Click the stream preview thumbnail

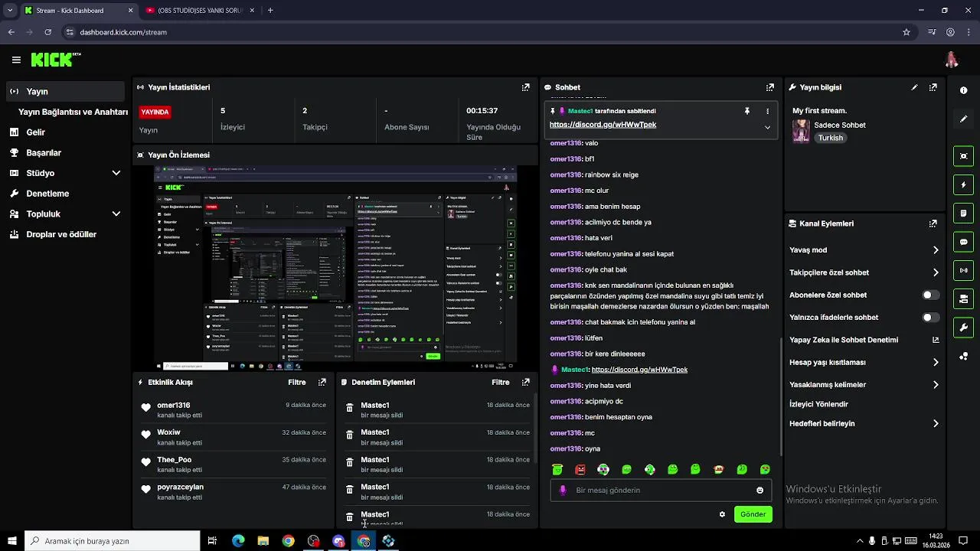(x=335, y=268)
